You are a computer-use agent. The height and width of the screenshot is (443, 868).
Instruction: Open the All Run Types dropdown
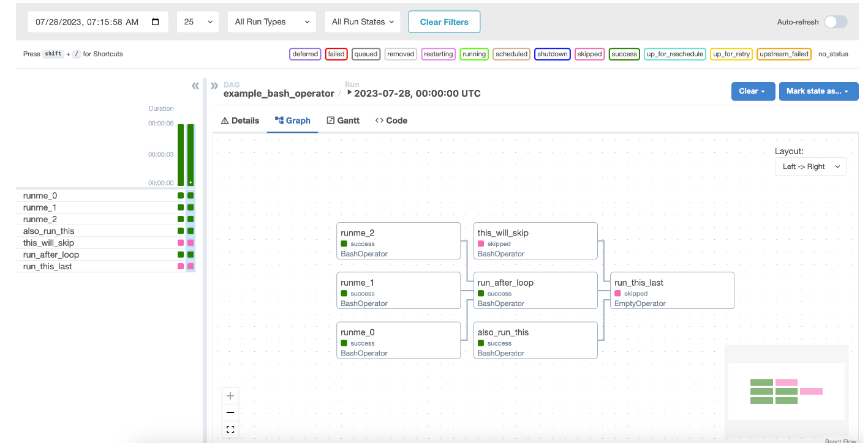(271, 21)
